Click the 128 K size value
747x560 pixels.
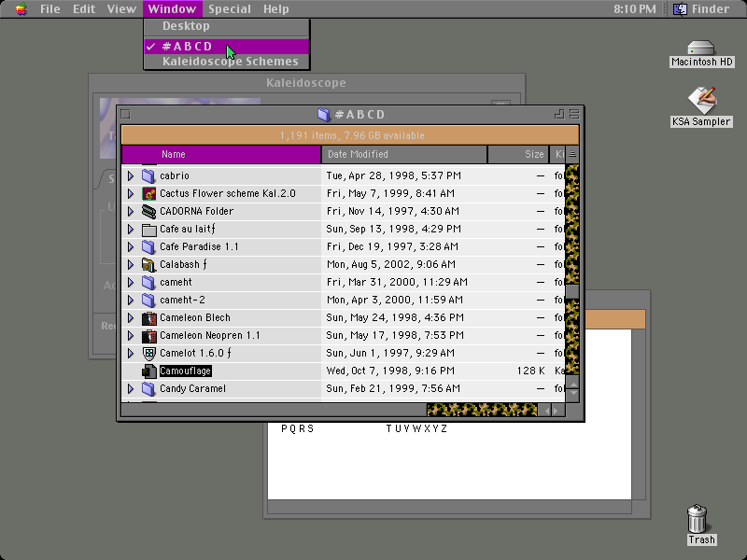pos(530,371)
